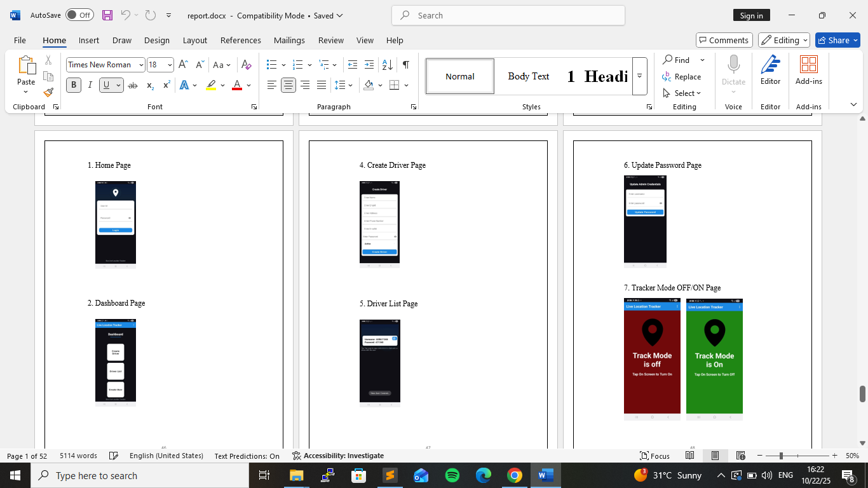The height and width of the screenshot is (488, 868).
Task: Open the font name dropdown
Action: 141,65
